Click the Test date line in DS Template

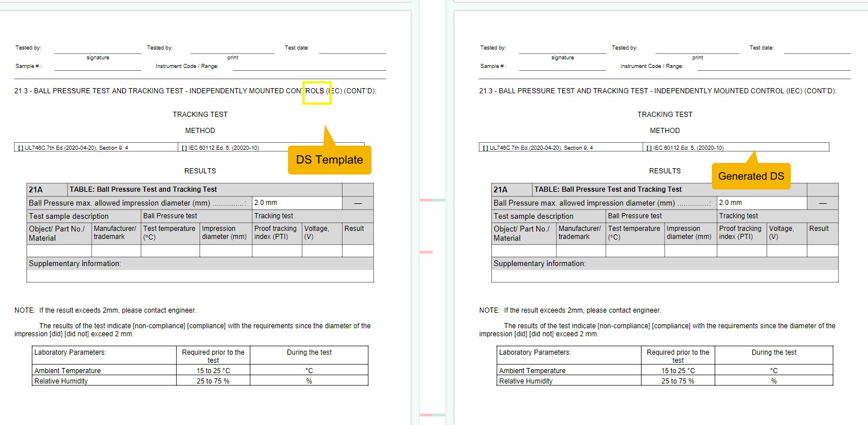352,51
